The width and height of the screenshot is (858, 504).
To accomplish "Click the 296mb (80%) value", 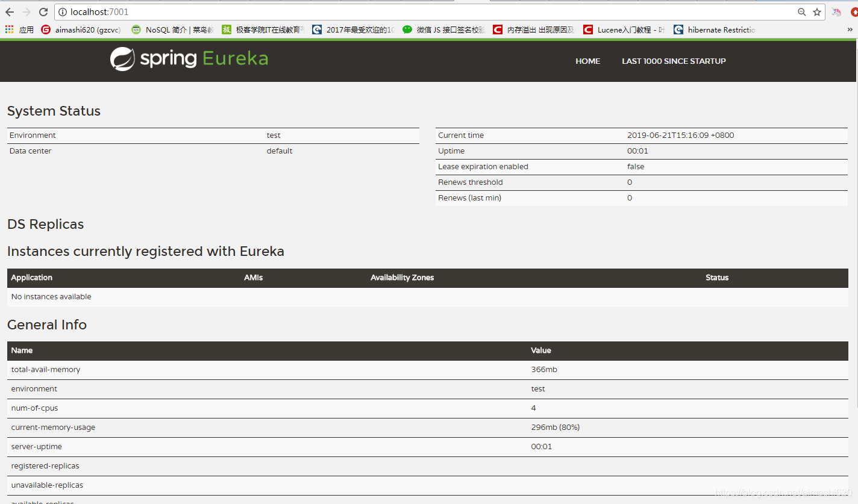I will (556, 428).
